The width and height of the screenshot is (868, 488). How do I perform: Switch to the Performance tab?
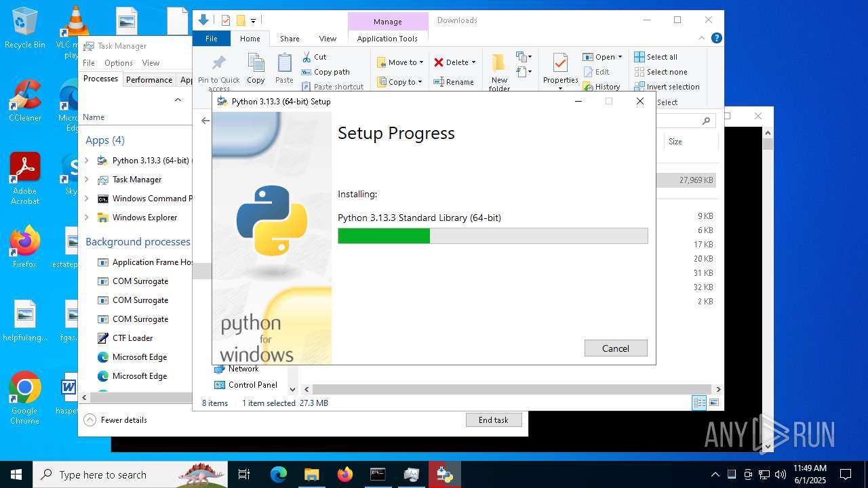click(x=149, y=80)
